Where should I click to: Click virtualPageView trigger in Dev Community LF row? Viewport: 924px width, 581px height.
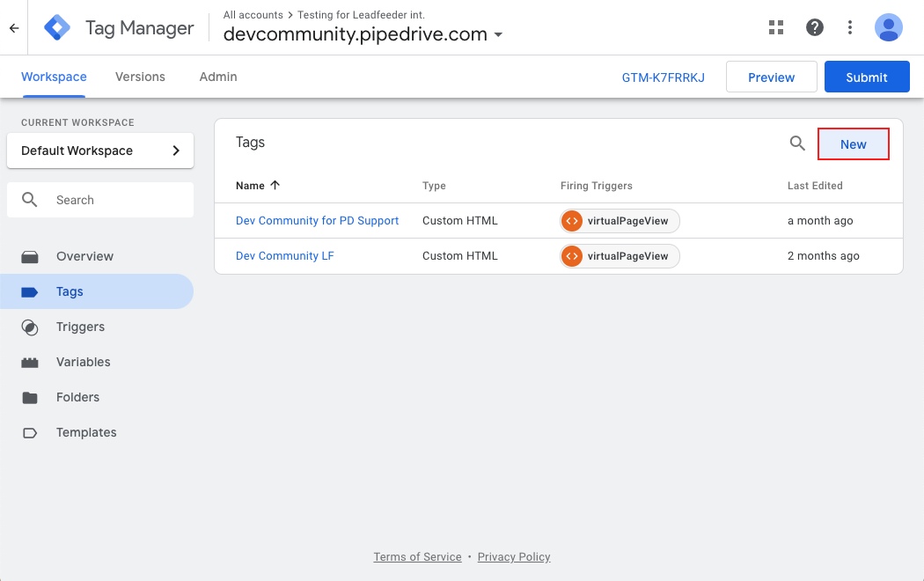[620, 256]
